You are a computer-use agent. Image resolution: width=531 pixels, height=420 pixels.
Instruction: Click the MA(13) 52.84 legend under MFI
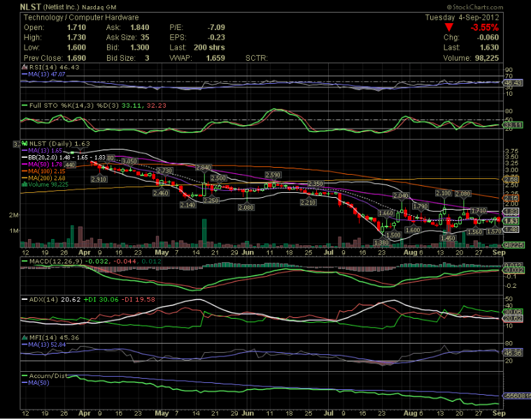pyautogui.click(x=47, y=345)
